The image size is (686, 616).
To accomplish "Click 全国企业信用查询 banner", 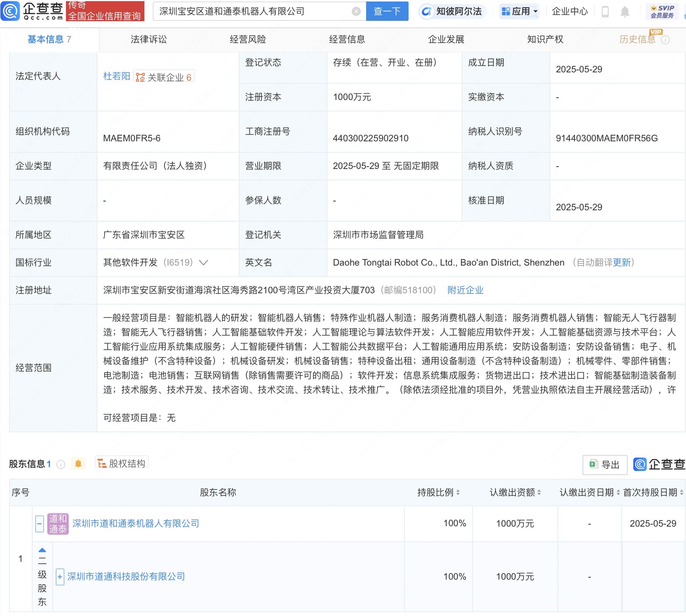I will tap(105, 11).
